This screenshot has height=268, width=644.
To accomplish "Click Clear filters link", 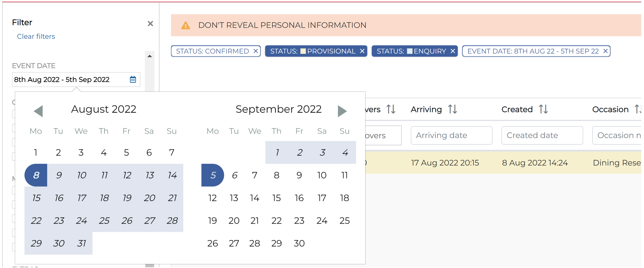I will (x=36, y=37).
